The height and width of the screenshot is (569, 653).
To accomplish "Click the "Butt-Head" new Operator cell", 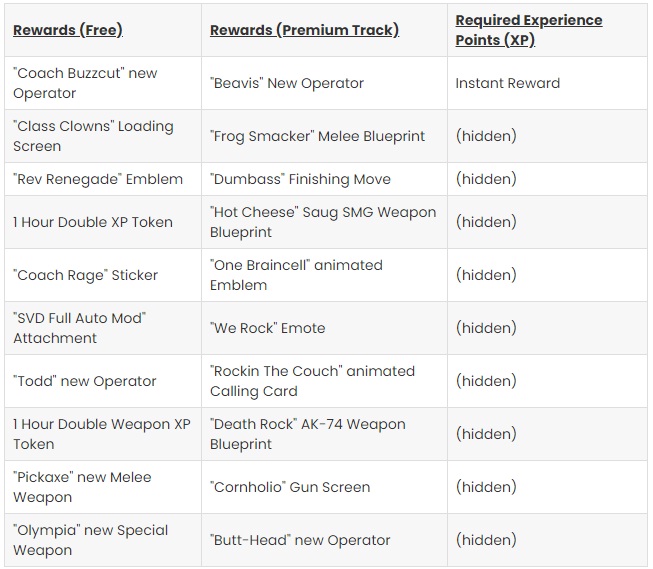I will tap(324, 540).
